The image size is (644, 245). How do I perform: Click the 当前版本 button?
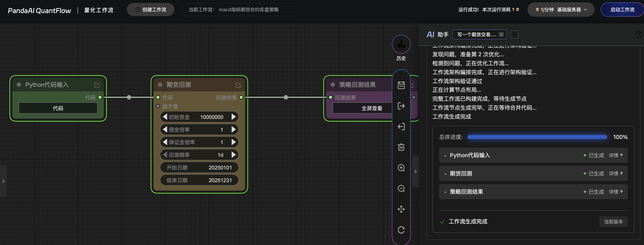[613, 222]
